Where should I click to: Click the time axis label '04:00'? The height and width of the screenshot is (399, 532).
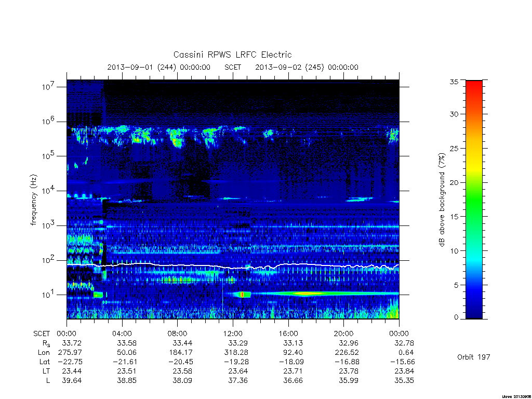(x=122, y=334)
